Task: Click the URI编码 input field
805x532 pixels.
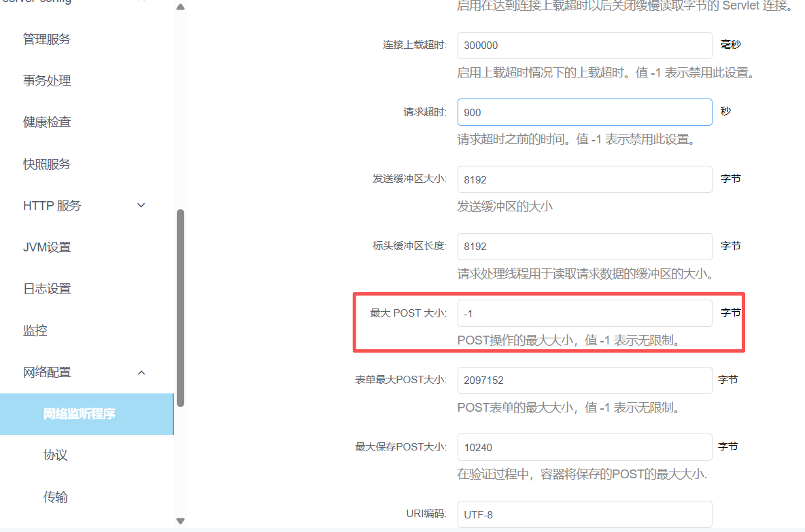Action: pos(585,514)
